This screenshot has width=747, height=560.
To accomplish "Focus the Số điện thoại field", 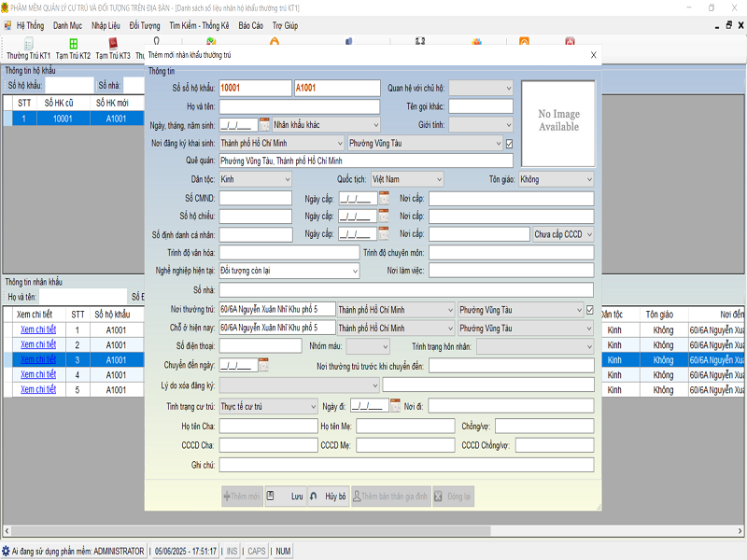I will (261, 346).
